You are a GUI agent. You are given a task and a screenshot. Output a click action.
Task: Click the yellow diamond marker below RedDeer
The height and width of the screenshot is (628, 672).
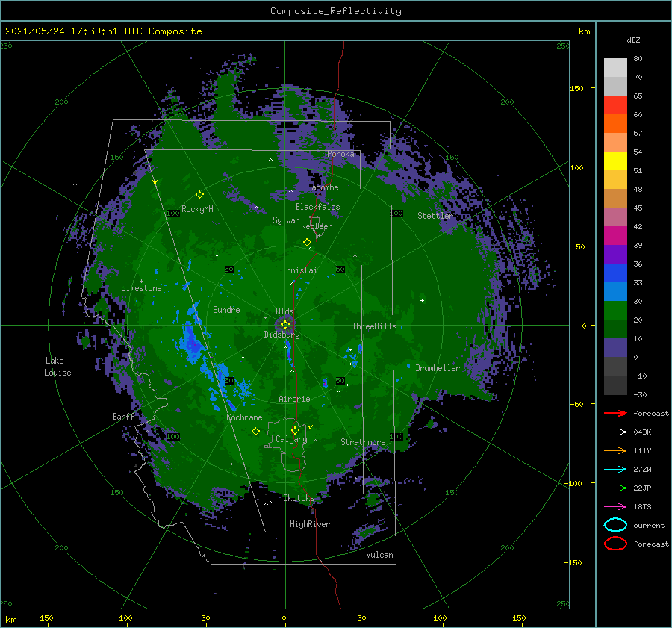click(307, 243)
